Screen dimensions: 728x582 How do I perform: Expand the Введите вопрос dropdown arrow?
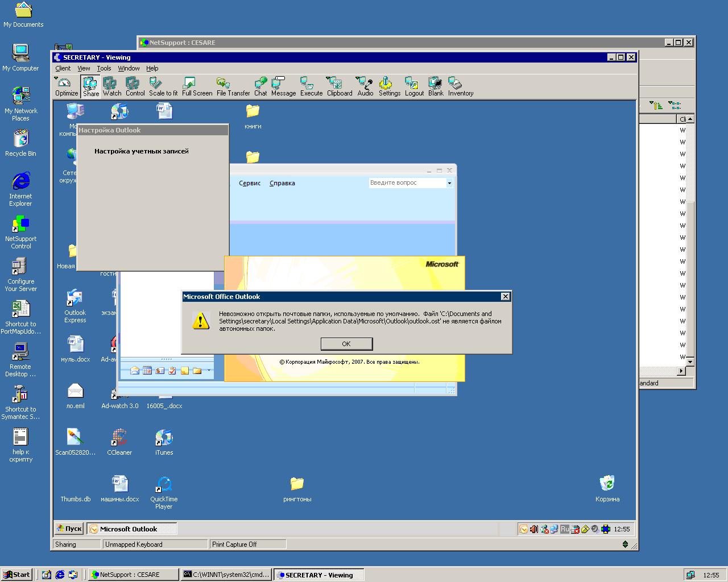click(449, 183)
